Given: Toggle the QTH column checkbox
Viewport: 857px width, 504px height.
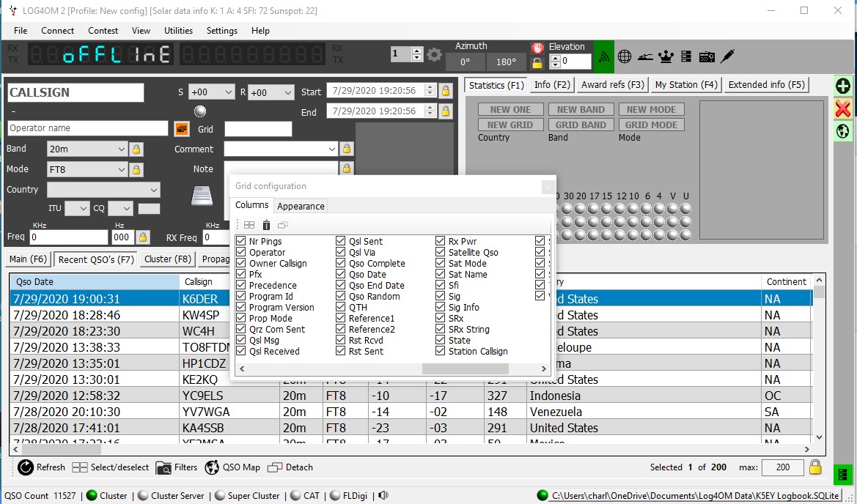Looking at the screenshot, I should click(x=340, y=307).
